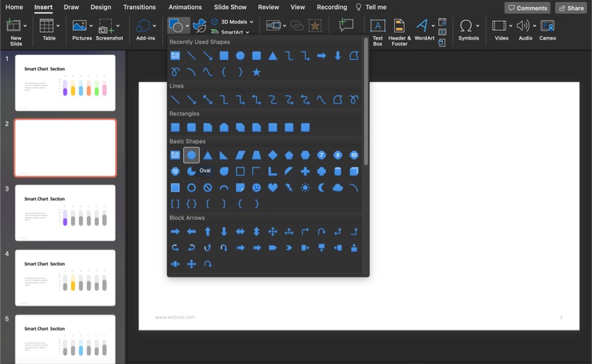
Task: Click the Oval shape in Basic Shapes
Action: (x=192, y=155)
